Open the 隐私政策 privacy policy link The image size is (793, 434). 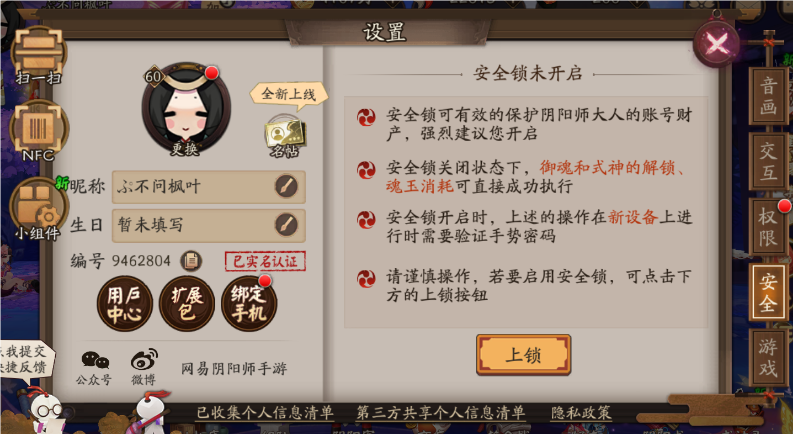(581, 413)
